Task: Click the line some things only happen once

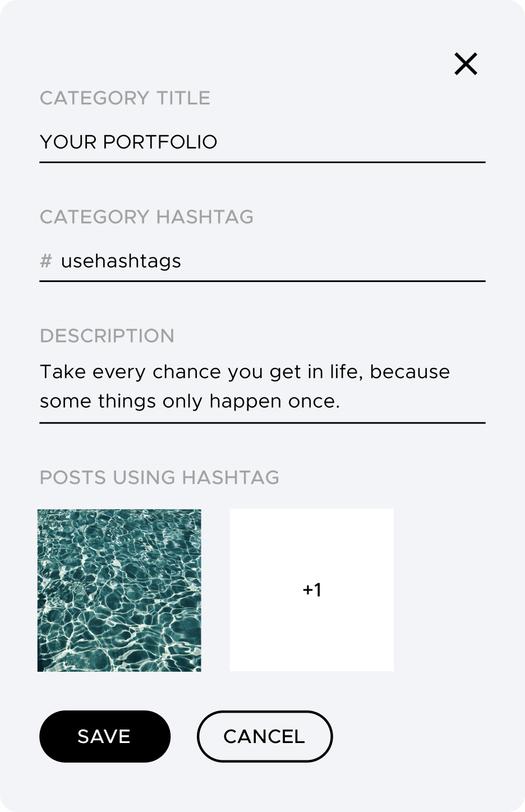Action: 190,402
